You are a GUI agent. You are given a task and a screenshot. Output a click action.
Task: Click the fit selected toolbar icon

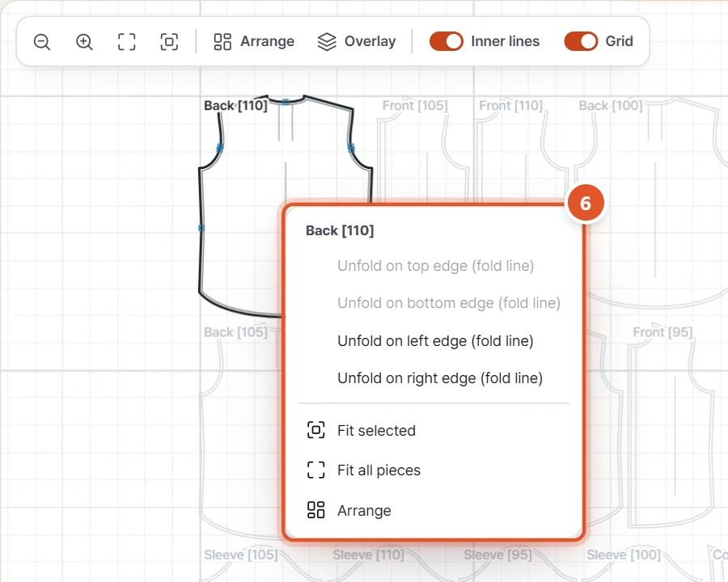click(x=169, y=42)
